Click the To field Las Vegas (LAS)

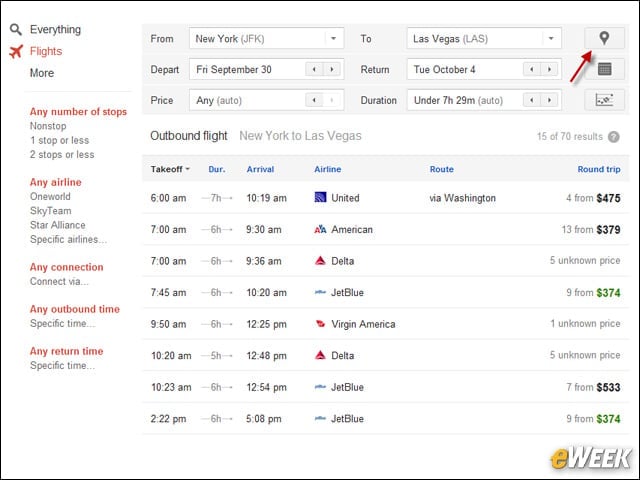484,39
